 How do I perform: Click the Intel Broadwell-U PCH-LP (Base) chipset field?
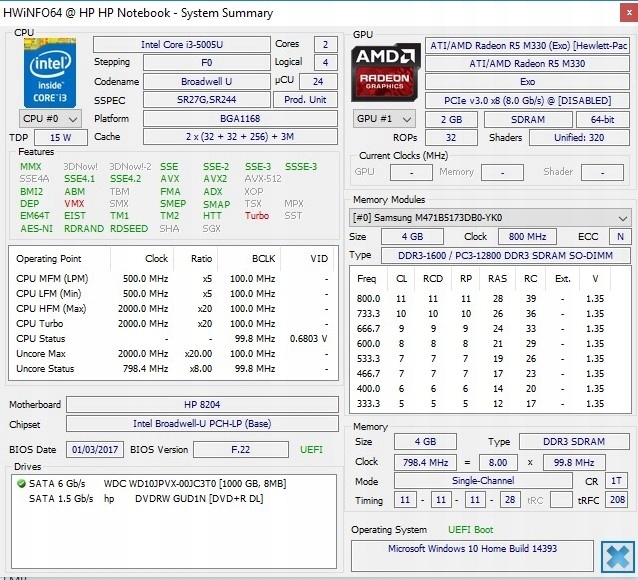[x=202, y=424]
